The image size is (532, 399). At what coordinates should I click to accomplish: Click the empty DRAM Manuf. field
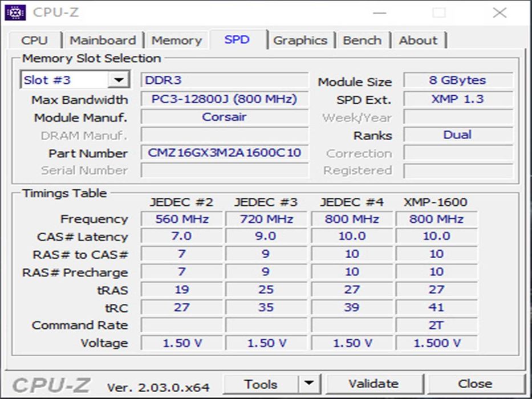[225, 135]
